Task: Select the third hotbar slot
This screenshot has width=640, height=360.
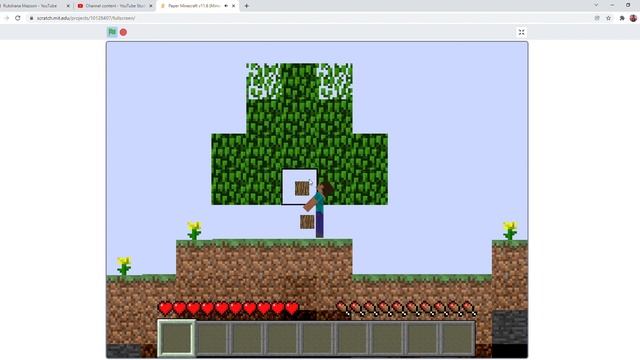Action: pyautogui.click(x=247, y=339)
